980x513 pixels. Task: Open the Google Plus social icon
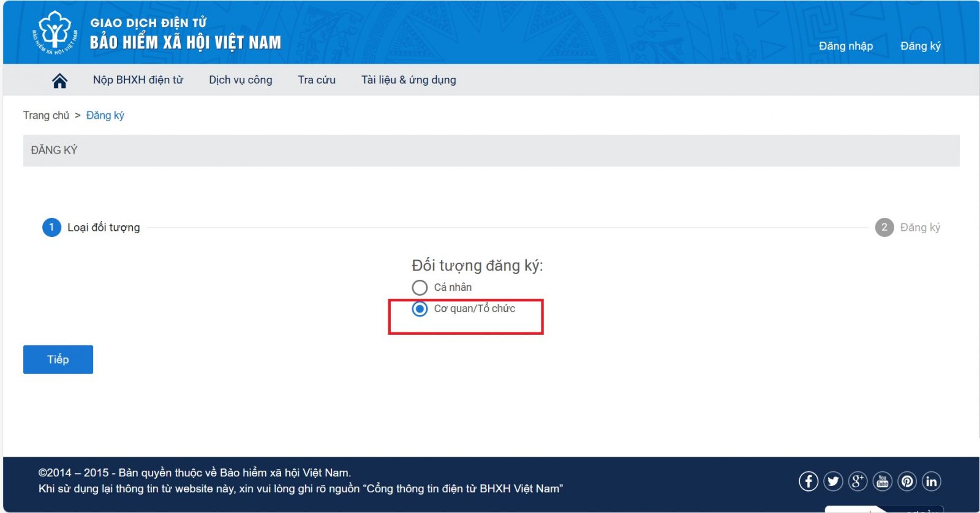[x=858, y=482]
